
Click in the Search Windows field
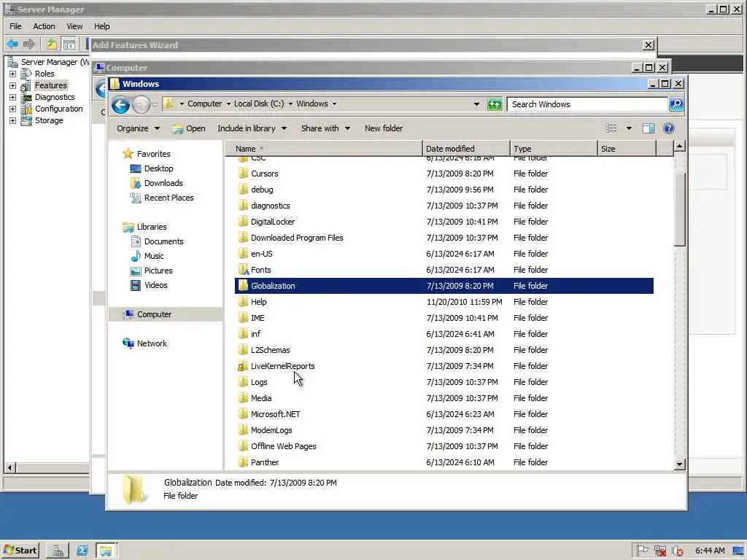588,104
